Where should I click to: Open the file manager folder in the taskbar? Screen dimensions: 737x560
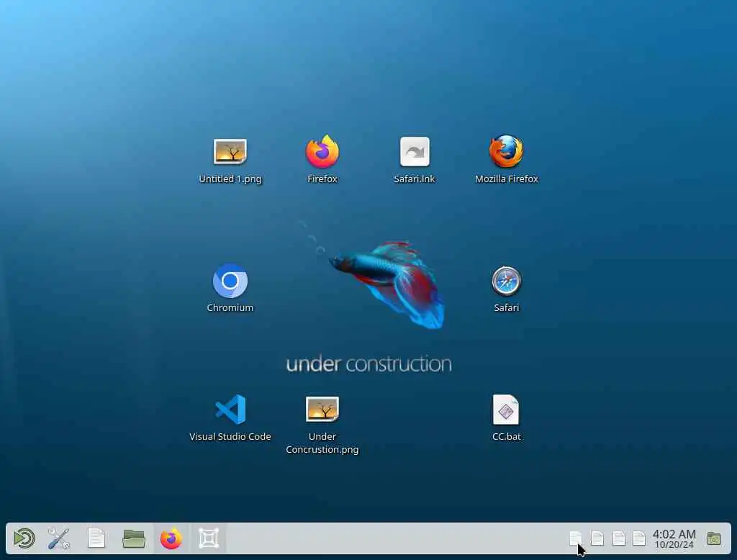133,538
